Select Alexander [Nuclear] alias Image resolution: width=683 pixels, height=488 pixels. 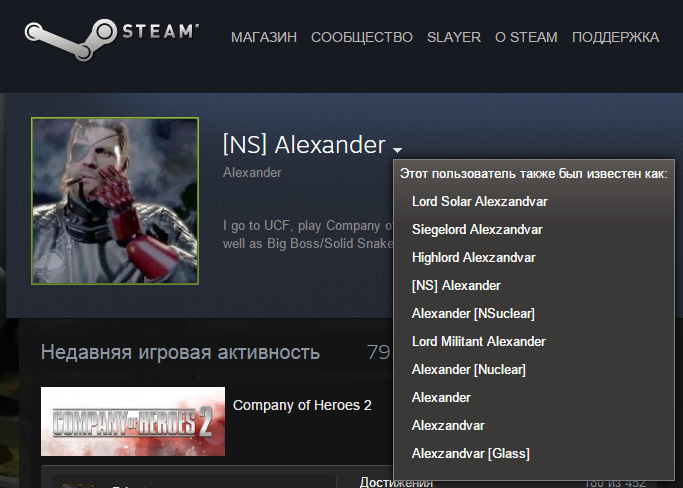click(x=469, y=369)
